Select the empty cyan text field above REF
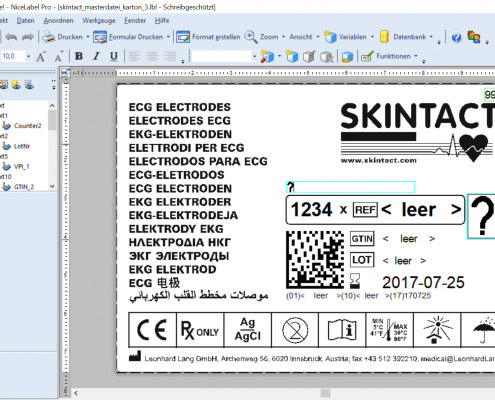Image resolution: width=495 pixels, height=400 pixels. 350,187
